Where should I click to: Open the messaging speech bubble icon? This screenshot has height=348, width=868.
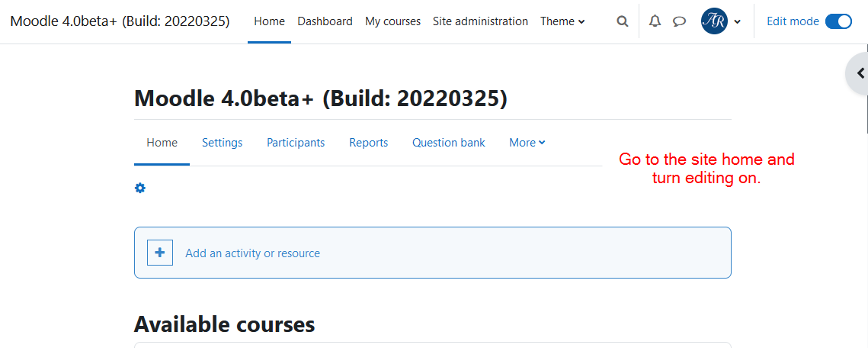(x=679, y=21)
